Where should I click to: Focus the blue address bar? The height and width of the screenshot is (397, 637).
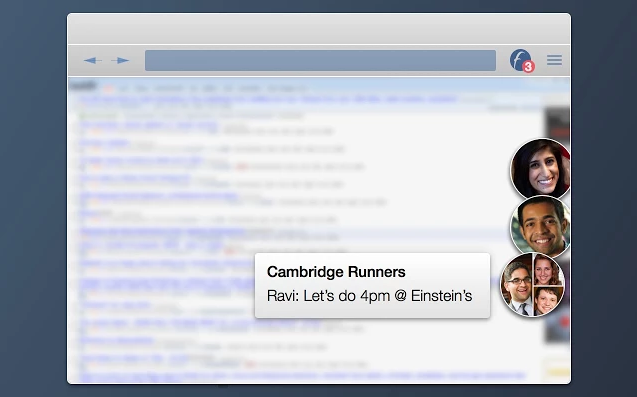(x=320, y=61)
